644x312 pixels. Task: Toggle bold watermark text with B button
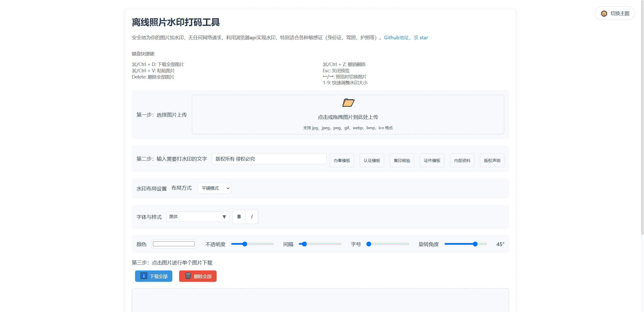238,217
